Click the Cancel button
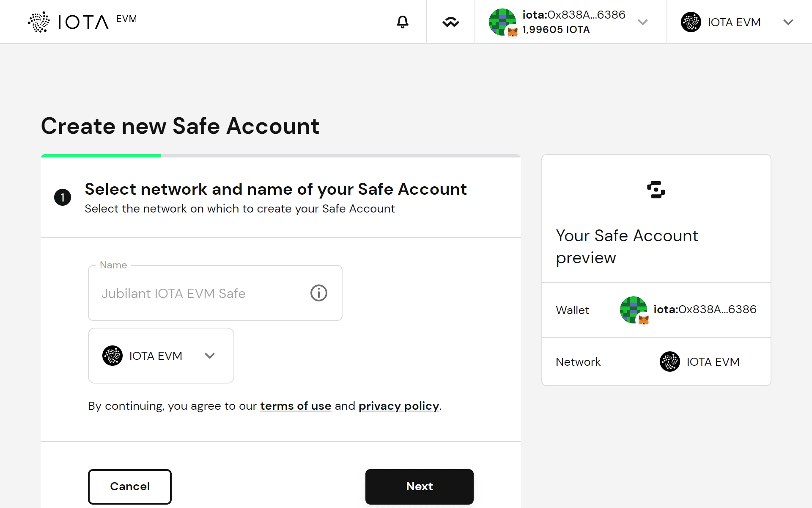The height and width of the screenshot is (508, 812). click(129, 486)
